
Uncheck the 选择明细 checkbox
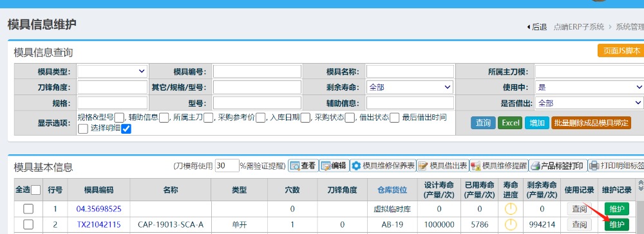126,129
